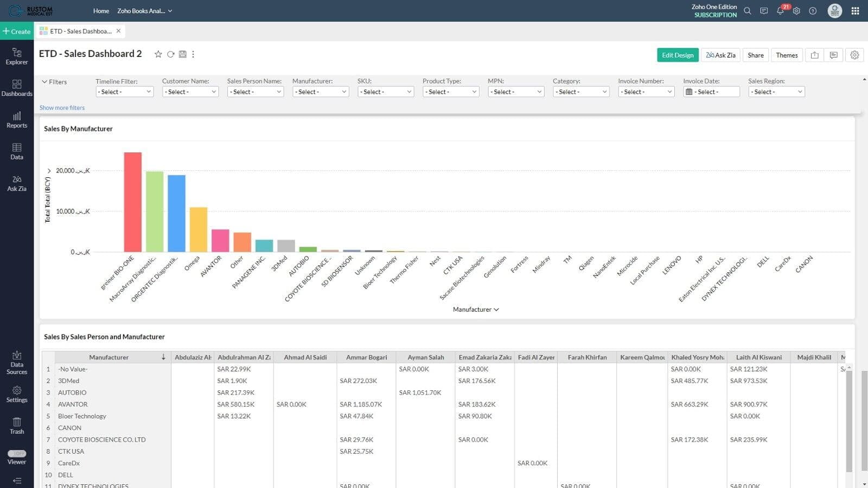Open the Product Type dropdown

(x=450, y=92)
